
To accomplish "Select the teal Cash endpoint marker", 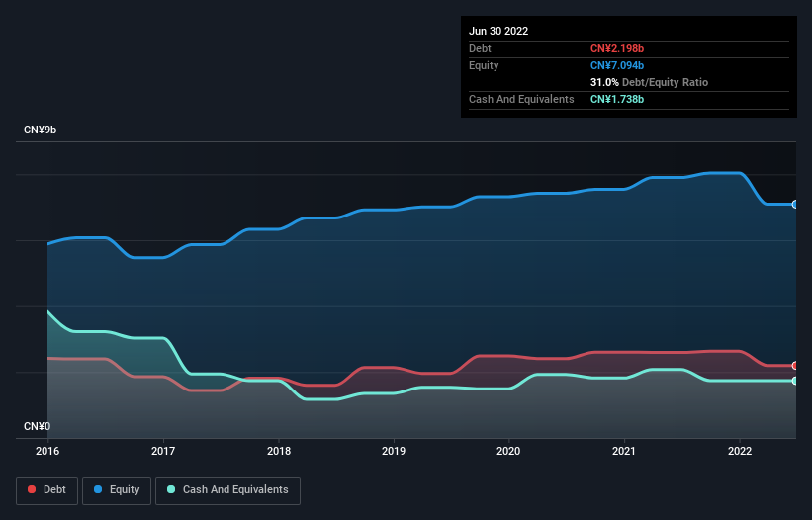I will click(x=795, y=381).
